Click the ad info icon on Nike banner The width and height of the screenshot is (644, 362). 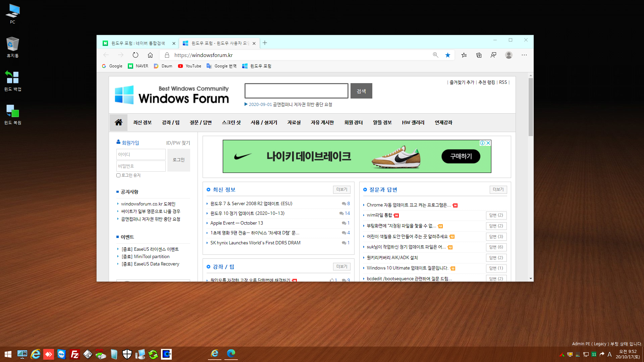(482, 143)
